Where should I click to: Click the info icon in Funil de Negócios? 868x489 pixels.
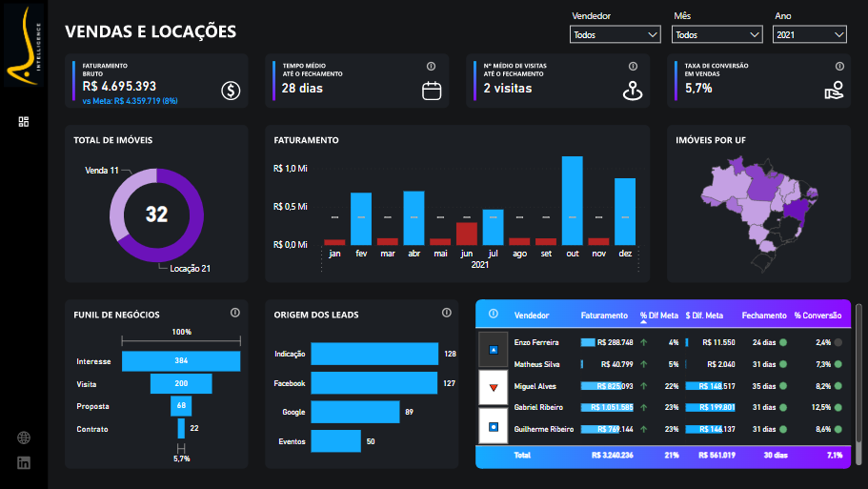pyautogui.click(x=234, y=314)
